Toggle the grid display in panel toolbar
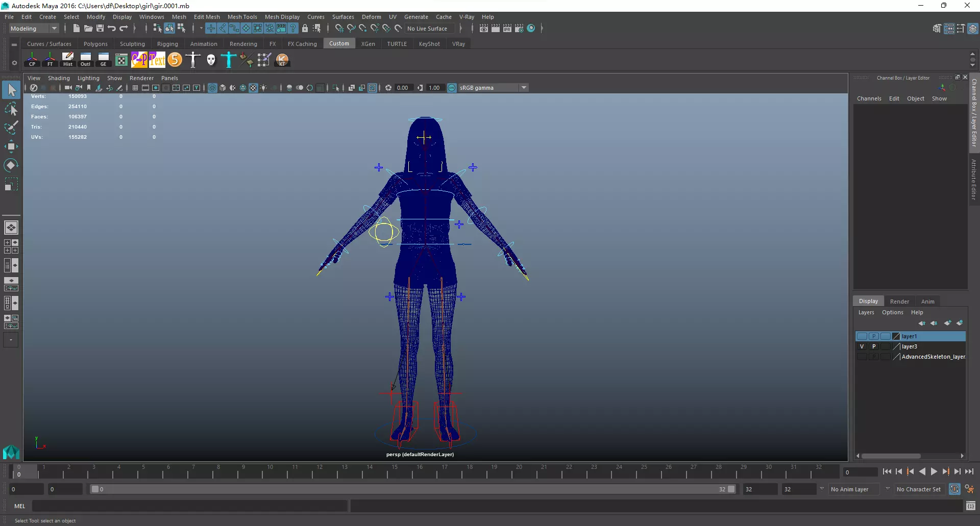This screenshot has height=526, width=980. coord(135,88)
